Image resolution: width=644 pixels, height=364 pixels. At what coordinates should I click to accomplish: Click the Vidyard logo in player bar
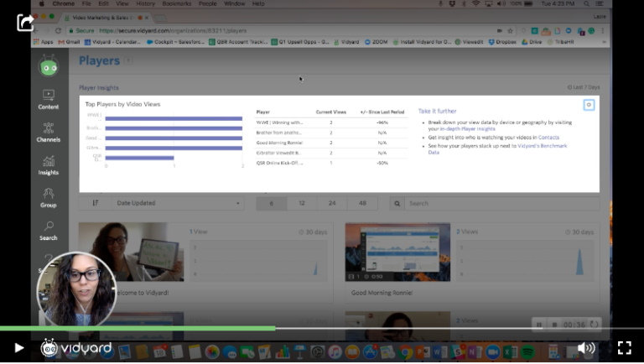76,348
